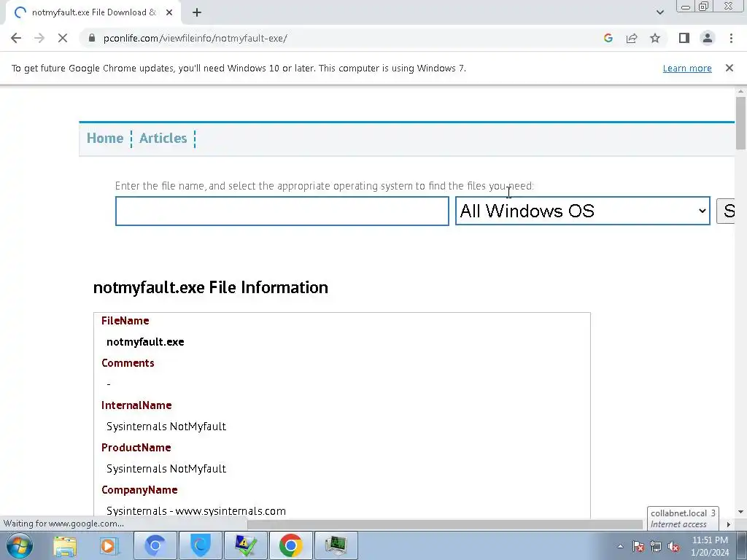Viewport: 747px width, 560px height.
Task: Focus the file name search box
Action: pos(282,211)
